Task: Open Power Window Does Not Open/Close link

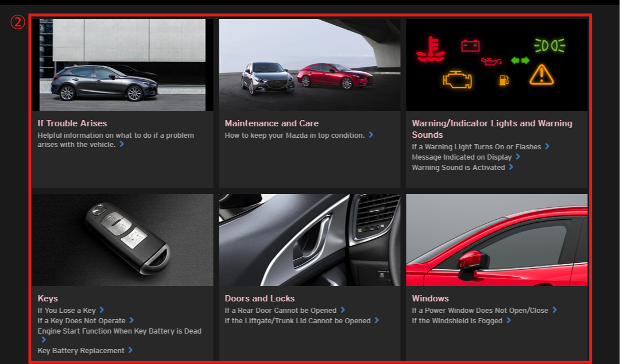Action: click(480, 311)
